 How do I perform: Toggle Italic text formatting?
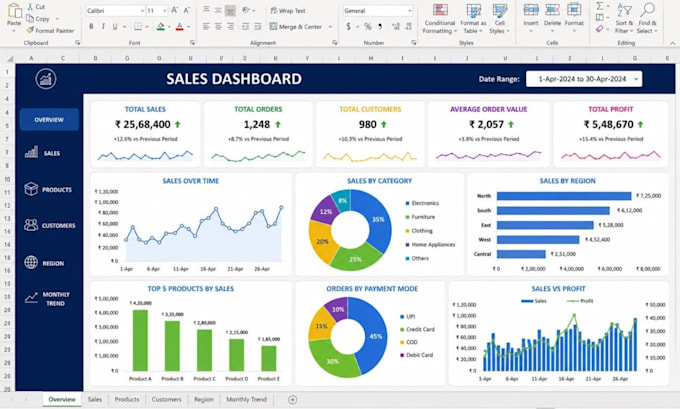point(103,26)
